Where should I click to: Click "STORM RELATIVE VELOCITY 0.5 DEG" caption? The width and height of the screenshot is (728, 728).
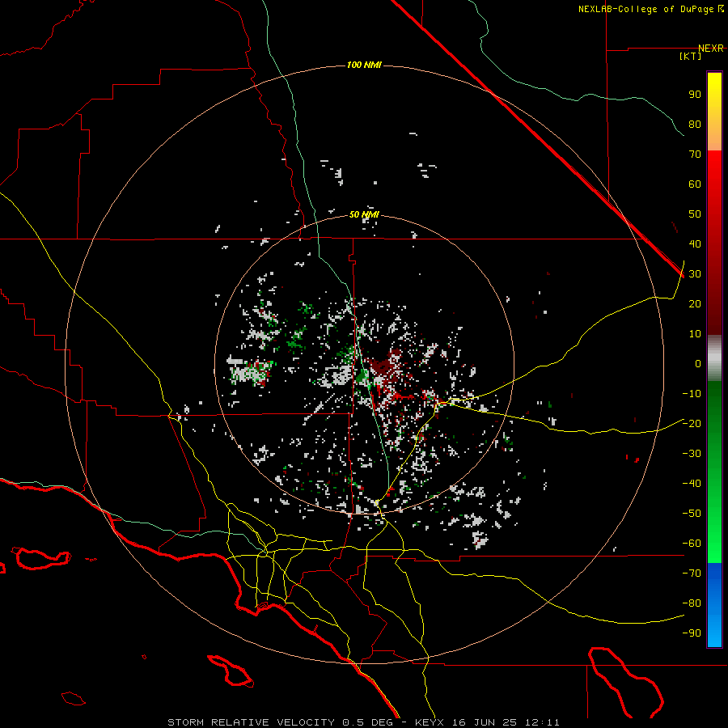click(x=280, y=722)
